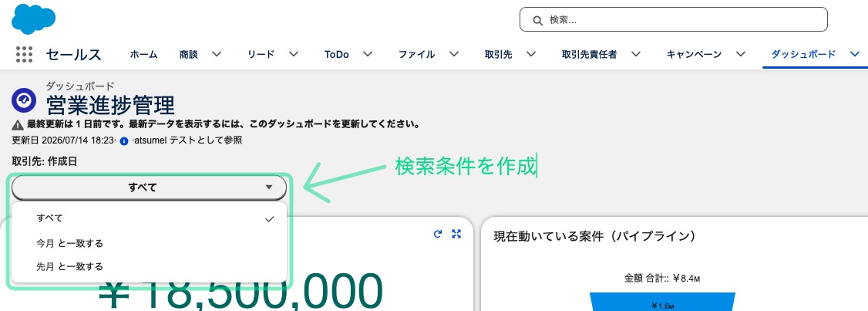This screenshot has height=311, width=868.
Task: Expand the ダッシュボード tab chevron
Action: (x=855, y=54)
